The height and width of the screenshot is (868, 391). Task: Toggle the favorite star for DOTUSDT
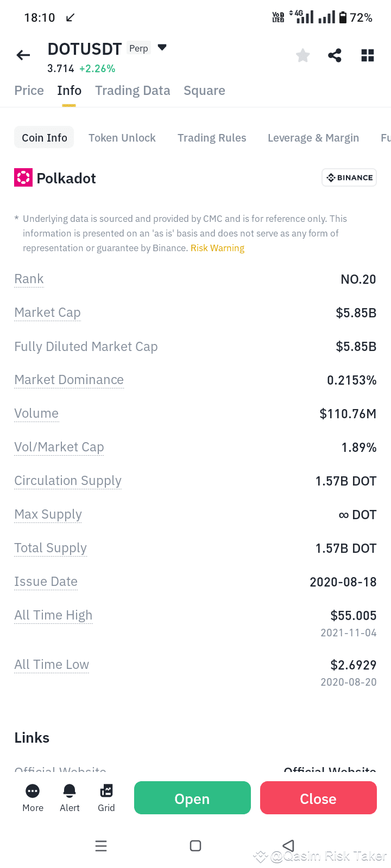coord(303,55)
